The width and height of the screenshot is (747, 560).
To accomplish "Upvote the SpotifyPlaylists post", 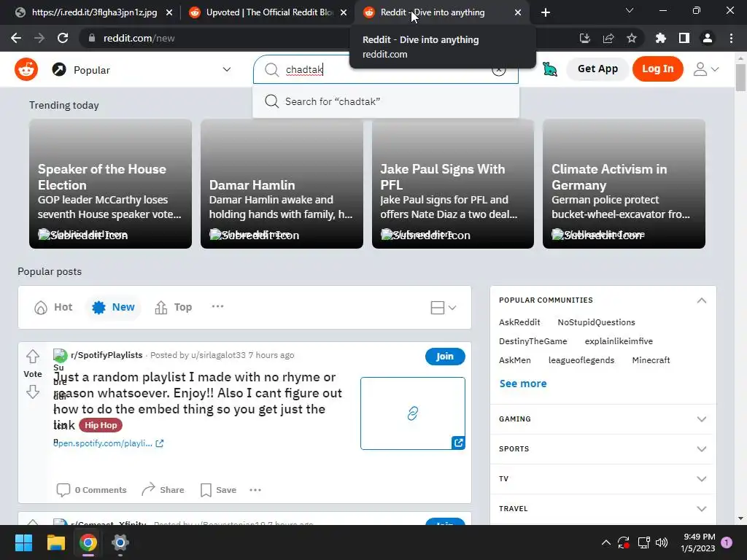I will coord(32,356).
